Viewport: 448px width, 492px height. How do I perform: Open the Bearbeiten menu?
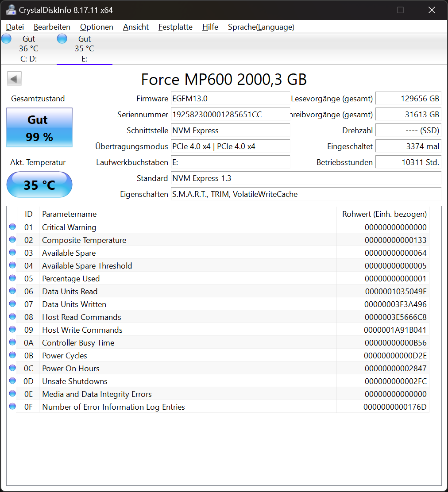[x=52, y=27]
